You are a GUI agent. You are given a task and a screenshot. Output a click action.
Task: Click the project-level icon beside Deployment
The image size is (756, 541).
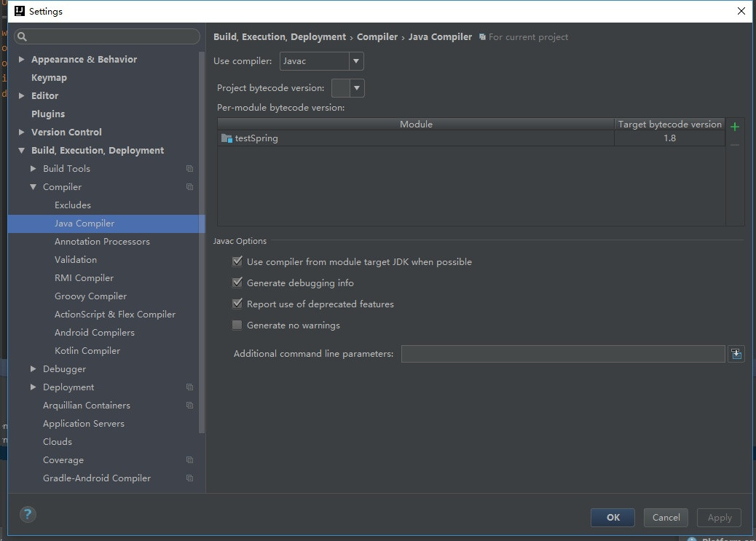(x=189, y=387)
